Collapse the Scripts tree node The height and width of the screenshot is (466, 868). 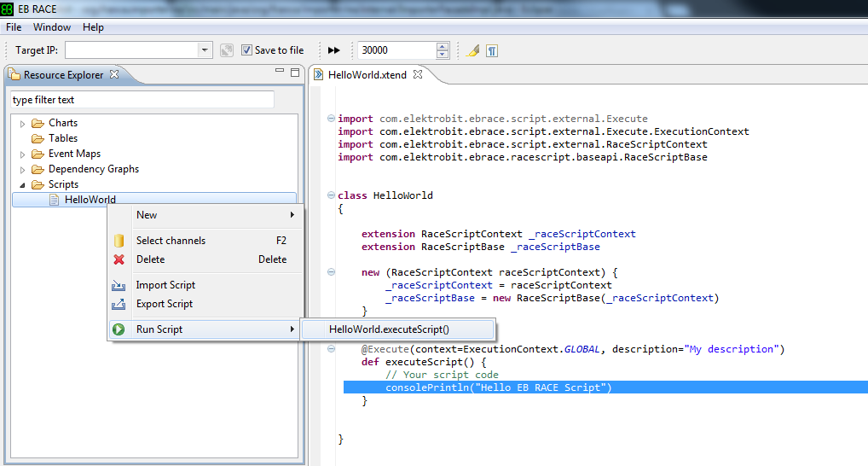pos(22,185)
